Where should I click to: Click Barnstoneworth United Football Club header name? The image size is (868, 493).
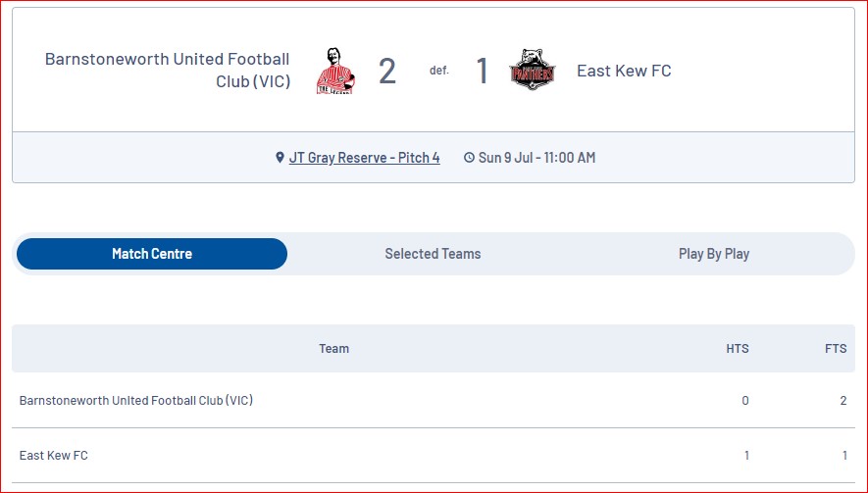pyautogui.click(x=168, y=71)
